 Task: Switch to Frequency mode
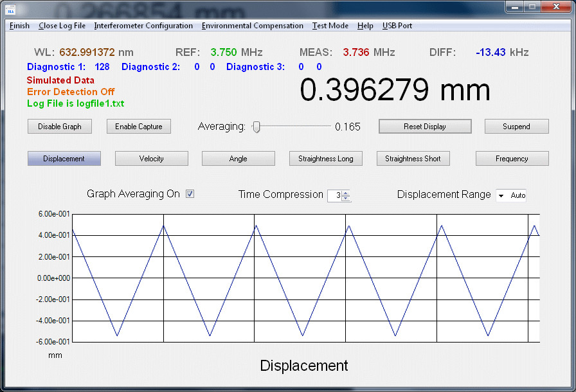(512, 159)
